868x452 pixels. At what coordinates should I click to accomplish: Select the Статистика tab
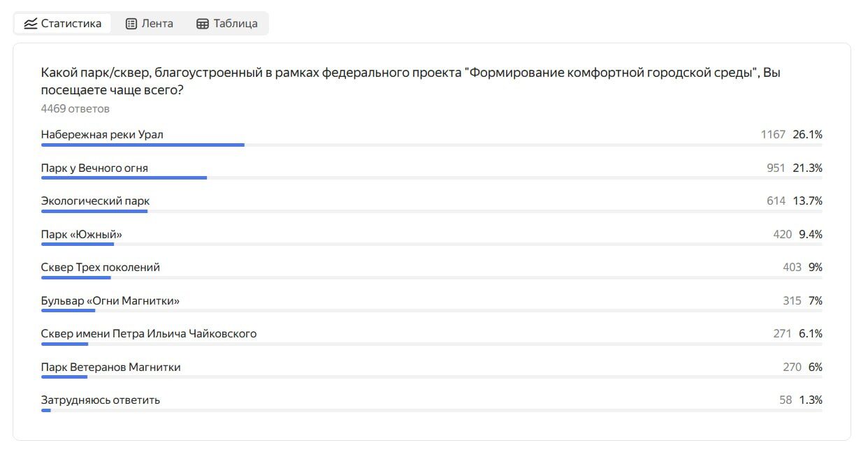(x=63, y=23)
